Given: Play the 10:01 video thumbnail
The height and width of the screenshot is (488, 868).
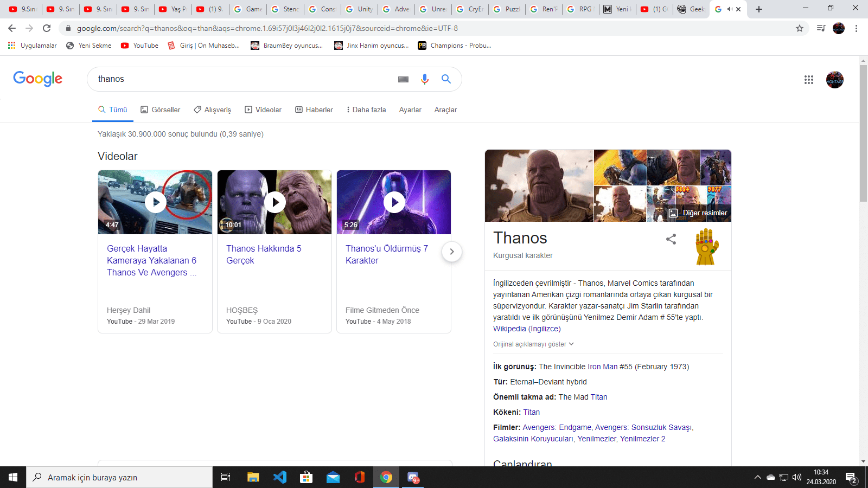Looking at the screenshot, I should [275, 202].
